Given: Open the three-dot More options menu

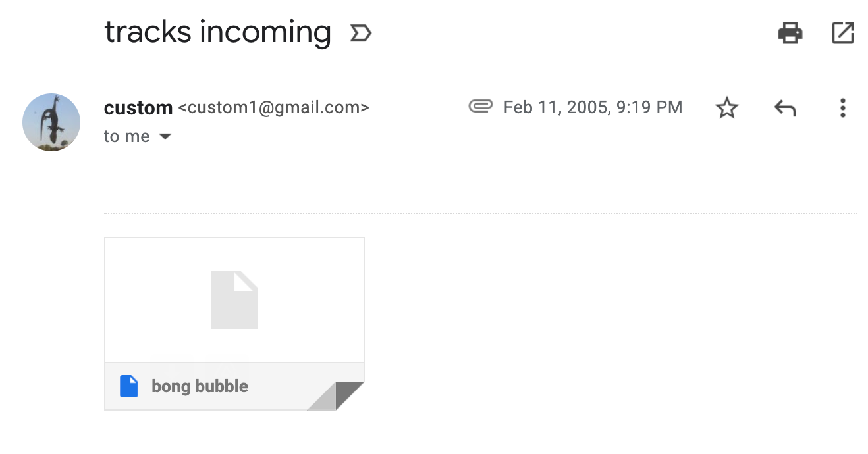Looking at the screenshot, I should [x=842, y=108].
